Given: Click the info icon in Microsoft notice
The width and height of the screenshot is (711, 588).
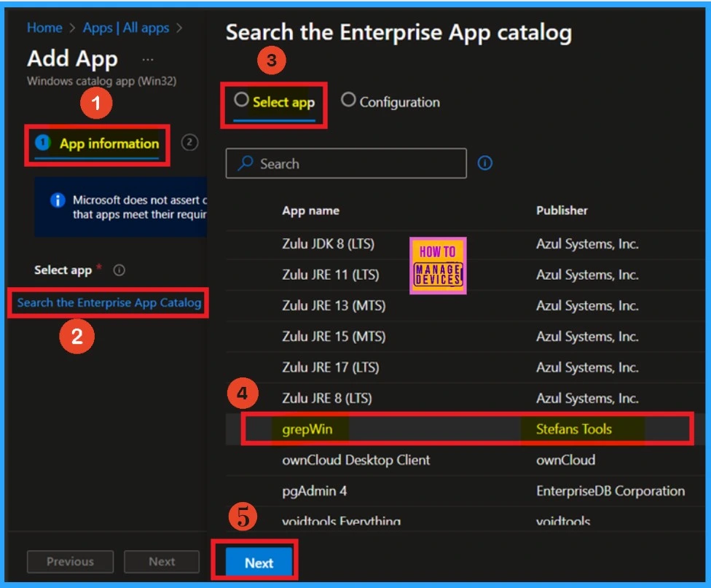Looking at the screenshot, I should (58, 200).
